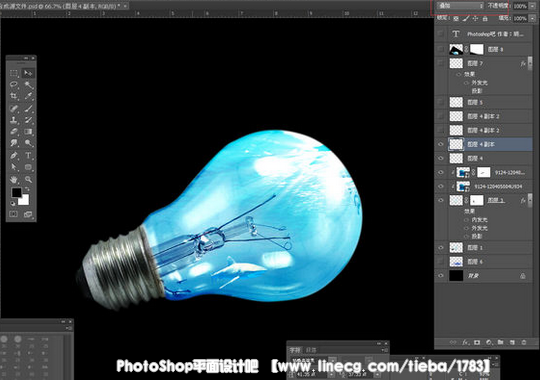Show the hidden 图层 6 layer

tap(441, 262)
